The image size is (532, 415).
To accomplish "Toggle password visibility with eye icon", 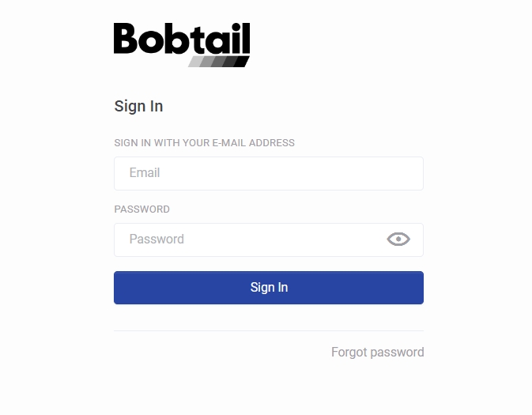I will point(398,240).
